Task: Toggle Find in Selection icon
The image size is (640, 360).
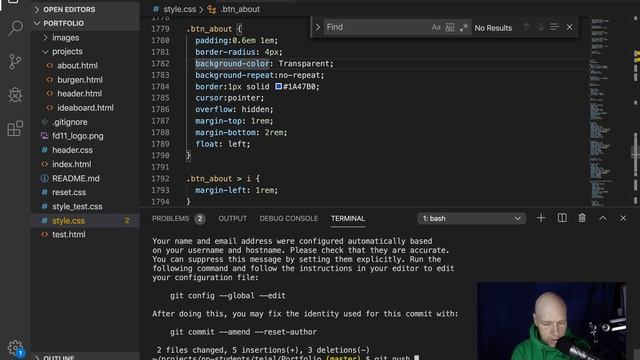Action: [554, 27]
